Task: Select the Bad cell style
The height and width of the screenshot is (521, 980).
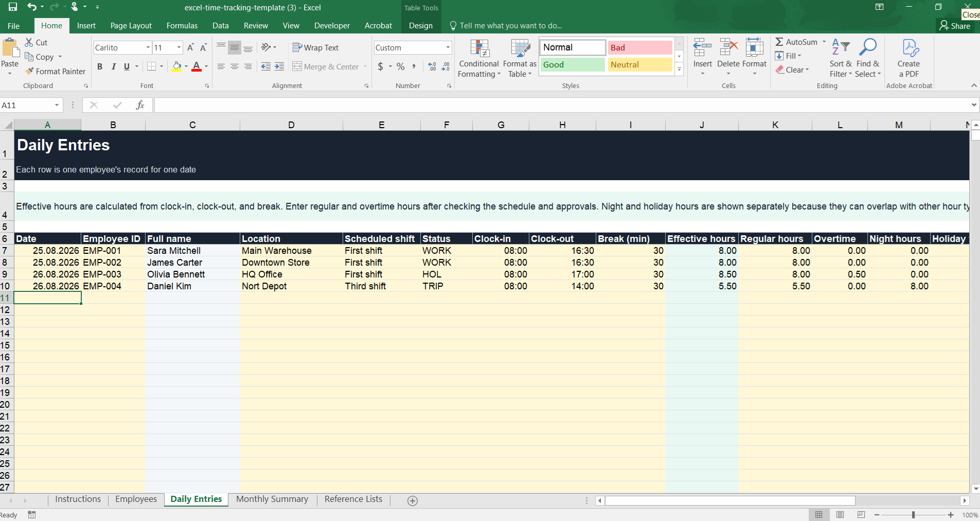Action: 640,47
